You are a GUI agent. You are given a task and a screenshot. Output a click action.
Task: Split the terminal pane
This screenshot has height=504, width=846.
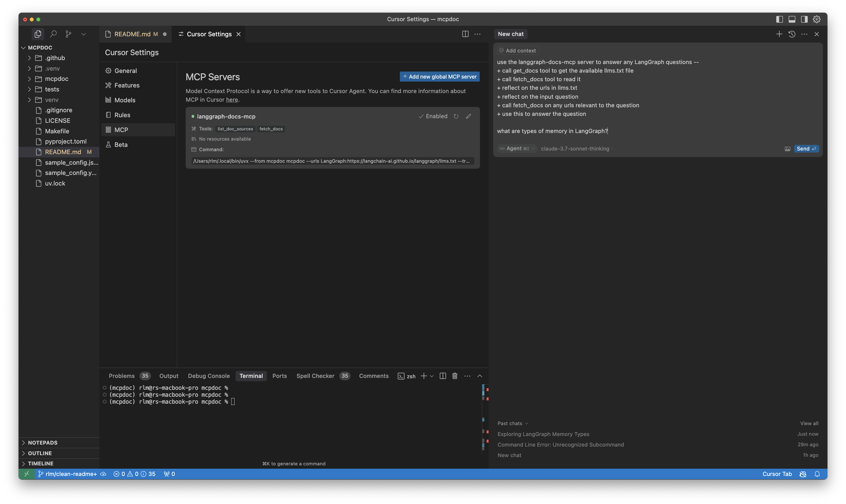tap(442, 376)
